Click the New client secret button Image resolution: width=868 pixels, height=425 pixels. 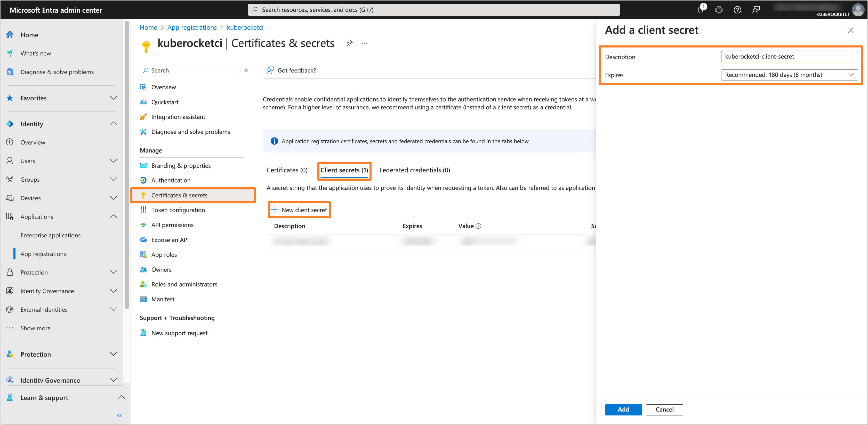click(299, 210)
